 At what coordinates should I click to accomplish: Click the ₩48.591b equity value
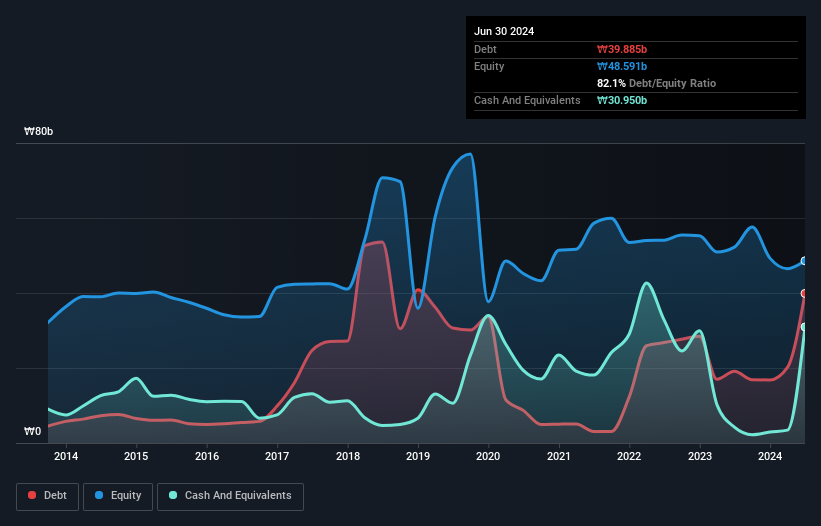[622, 66]
